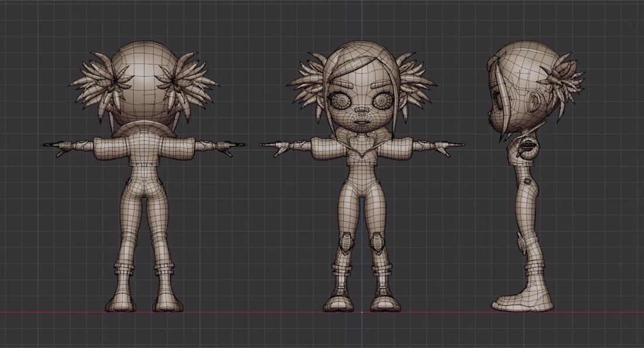Select the side-view model's eye
This screenshot has height=348, width=644.
[498, 101]
